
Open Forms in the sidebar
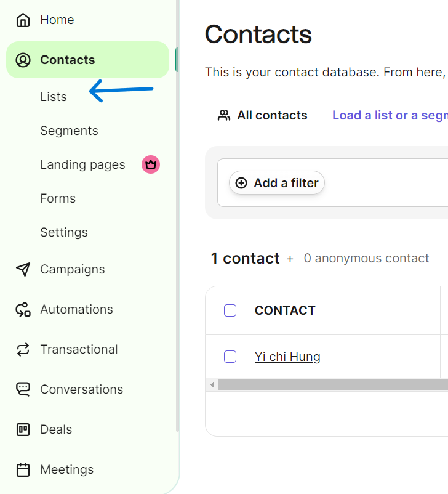point(58,198)
